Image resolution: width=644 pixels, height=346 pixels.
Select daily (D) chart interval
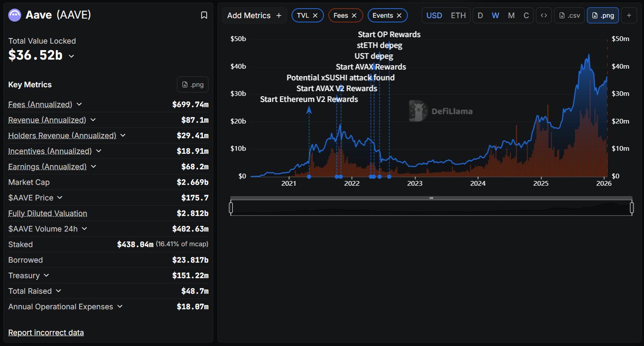(x=480, y=16)
